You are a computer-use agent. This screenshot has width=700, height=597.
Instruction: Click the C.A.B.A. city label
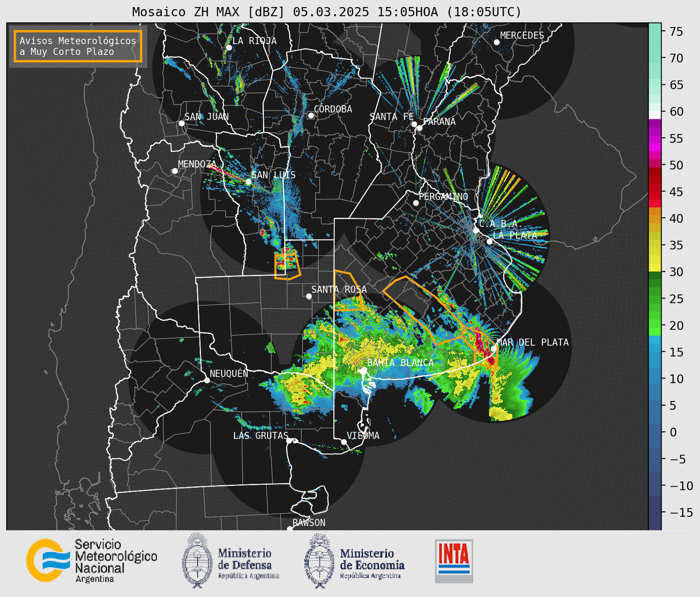pyautogui.click(x=501, y=224)
